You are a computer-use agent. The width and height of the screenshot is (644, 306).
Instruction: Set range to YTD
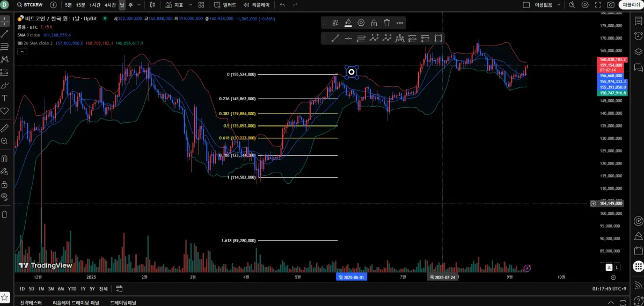tap(72, 289)
